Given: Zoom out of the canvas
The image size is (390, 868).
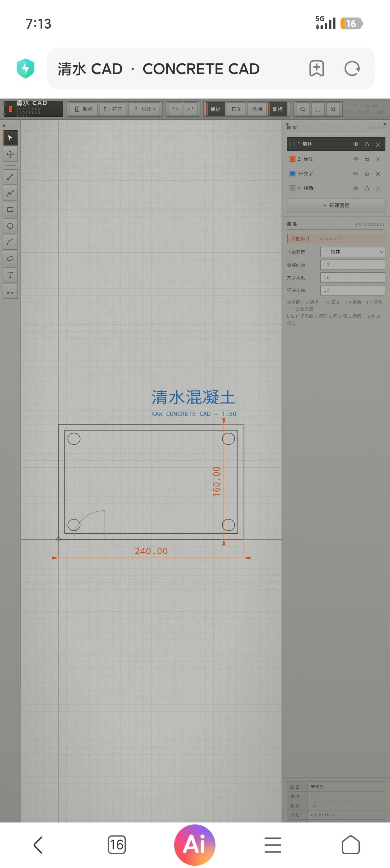Looking at the screenshot, I should point(303,109).
